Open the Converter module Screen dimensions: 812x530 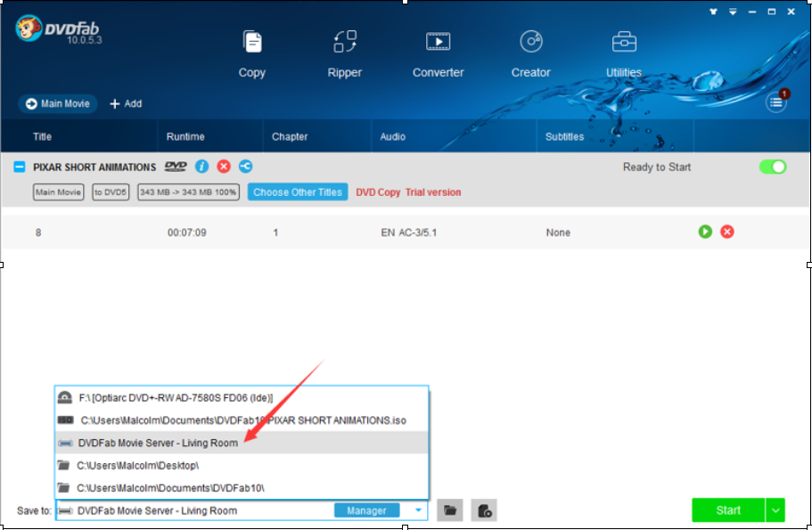point(439,53)
